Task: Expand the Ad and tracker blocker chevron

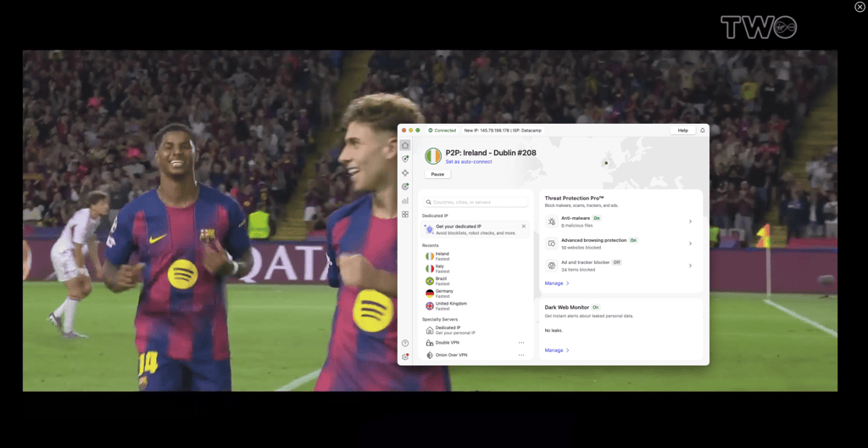Action: (x=690, y=266)
